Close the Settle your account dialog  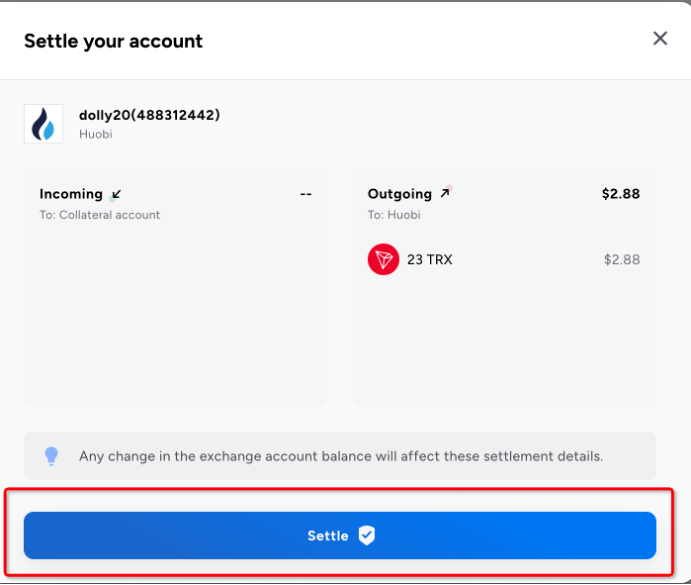point(660,39)
